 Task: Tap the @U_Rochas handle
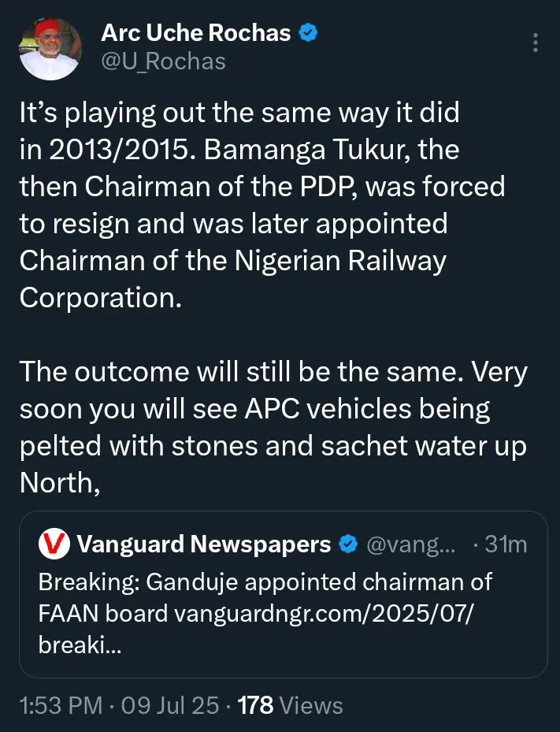click(x=164, y=61)
